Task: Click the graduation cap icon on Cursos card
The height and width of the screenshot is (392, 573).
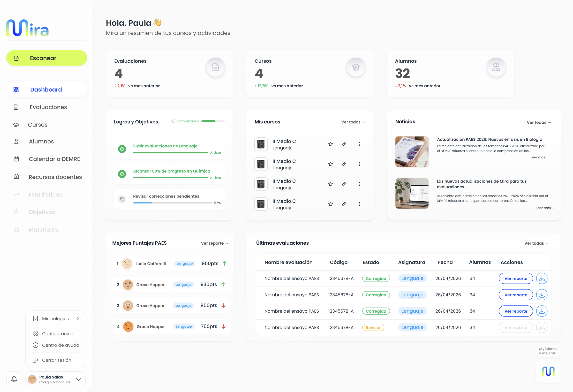Action: coord(356,67)
